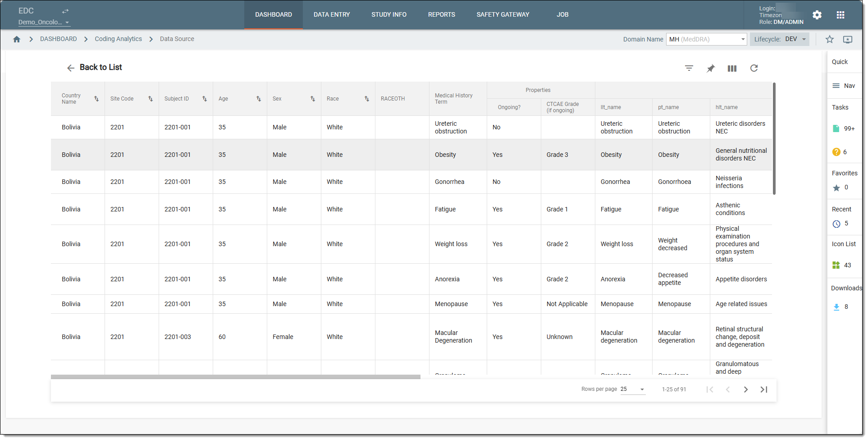Open the filter icon above the table
Image resolution: width=868 pixels, height=440 pixels.
click(x=689, y=68)
